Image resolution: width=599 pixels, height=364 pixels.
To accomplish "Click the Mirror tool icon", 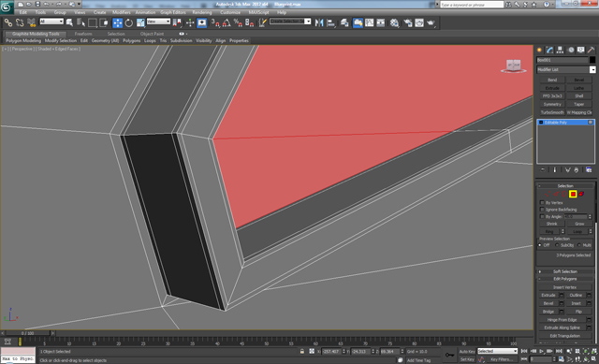I will coord(319,22).
